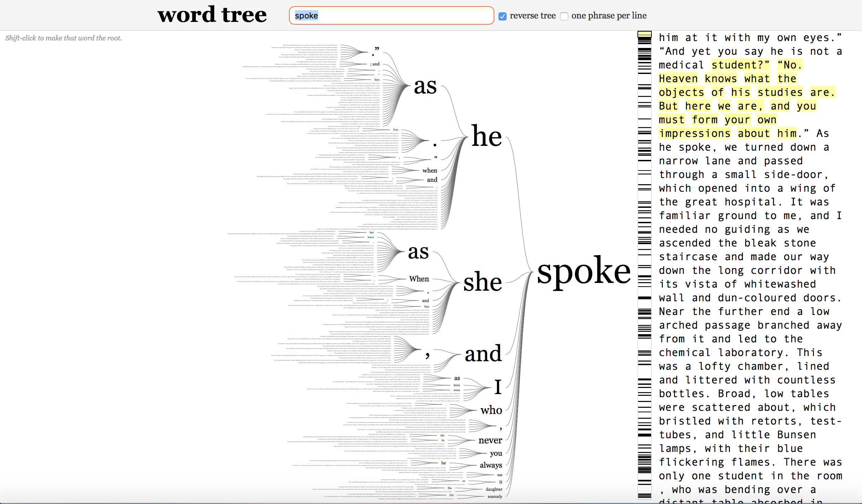Click highlighted text 'Heaven knows what the'
This screenshot has width=862, height=504.
[727, 79]
